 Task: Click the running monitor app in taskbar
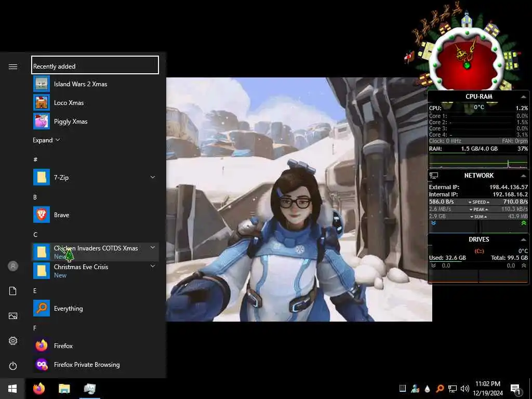[89, 389]
